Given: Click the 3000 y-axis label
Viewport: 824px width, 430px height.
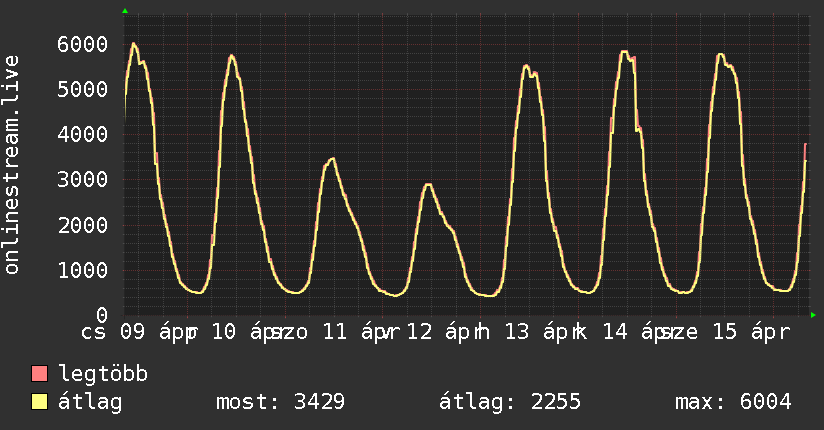Looking at the screenshot, I should click(x=83, y=180).
